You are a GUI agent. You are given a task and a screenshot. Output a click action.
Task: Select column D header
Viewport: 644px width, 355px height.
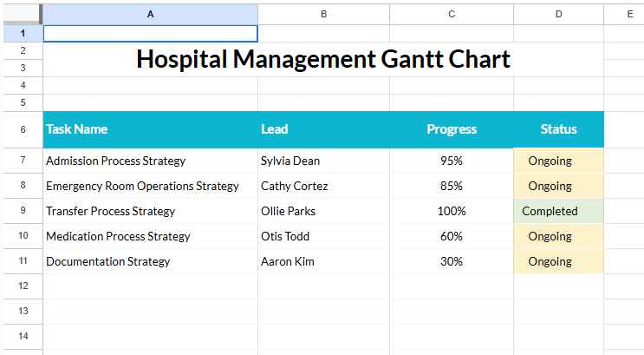pos(558,14)
